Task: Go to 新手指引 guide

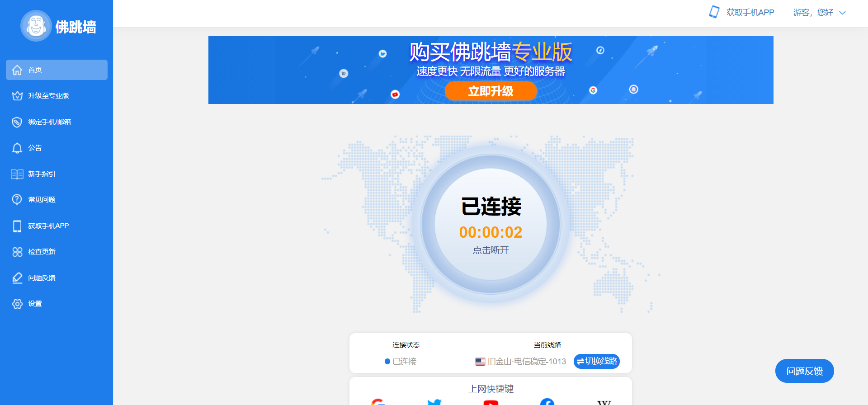Action: click(57, 174)
